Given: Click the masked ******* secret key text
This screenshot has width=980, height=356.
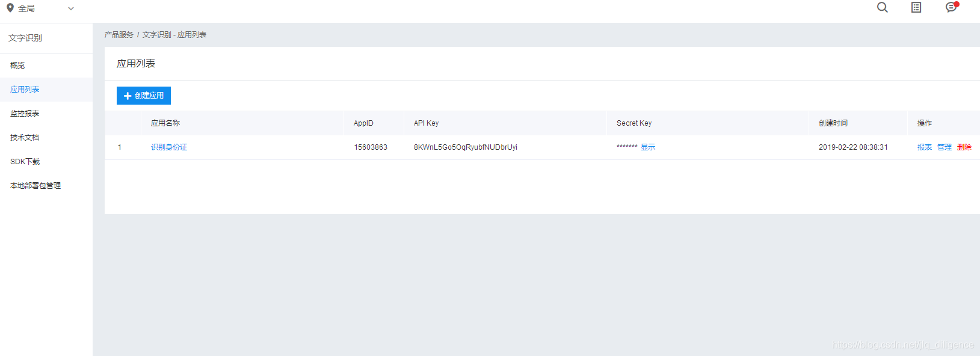Looking at the screenshot, I should click(627, 147).
